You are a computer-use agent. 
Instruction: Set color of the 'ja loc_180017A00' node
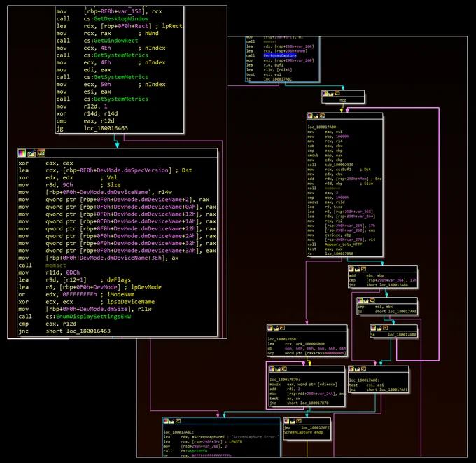(x=373, y=328)
